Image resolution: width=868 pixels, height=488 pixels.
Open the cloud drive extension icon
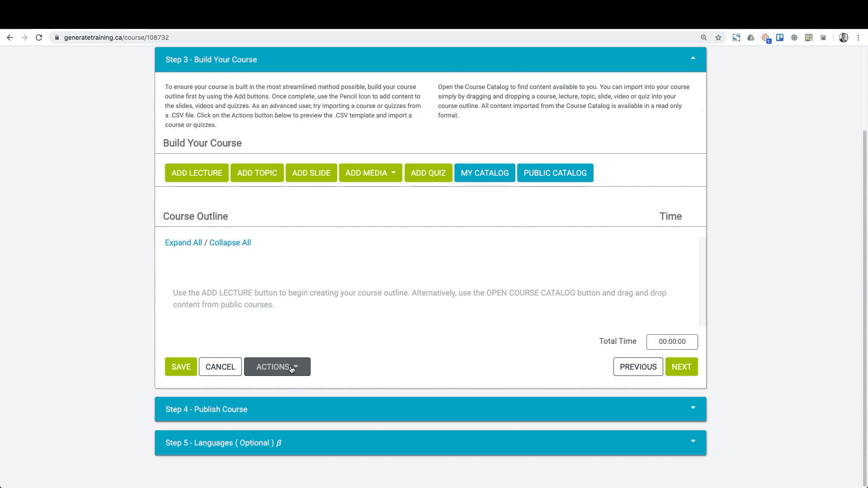click(751, 38)
